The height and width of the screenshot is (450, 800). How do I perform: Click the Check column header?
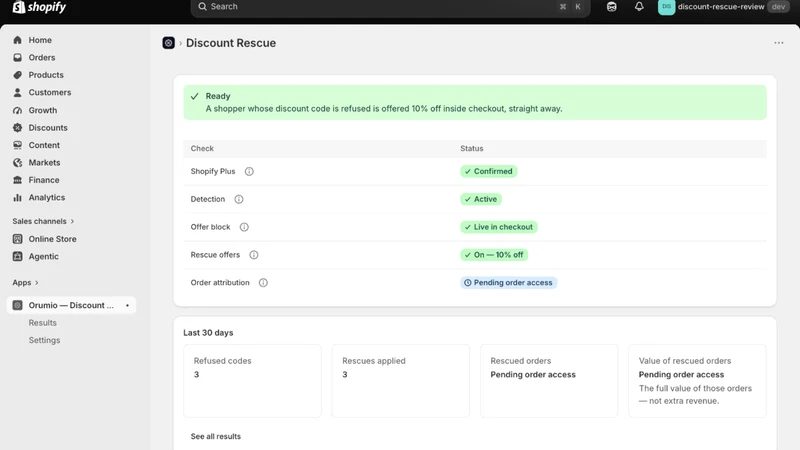(x=202, y=148)
